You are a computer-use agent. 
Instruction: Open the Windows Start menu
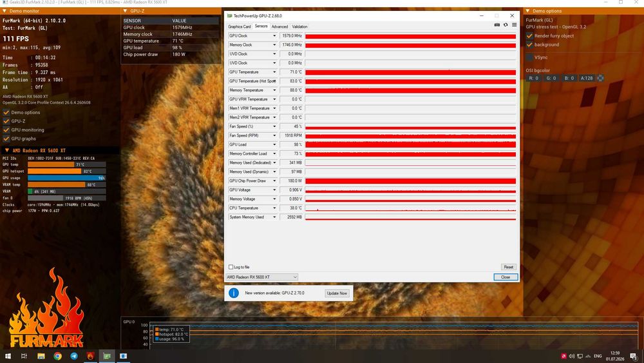7,356
